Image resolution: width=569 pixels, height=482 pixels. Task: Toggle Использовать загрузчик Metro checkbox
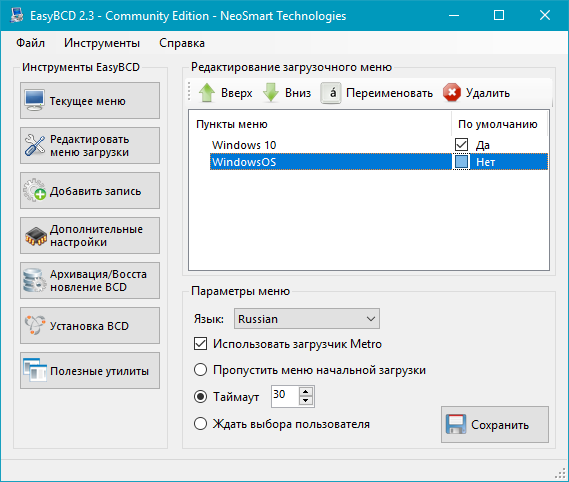tap(201, 344)
